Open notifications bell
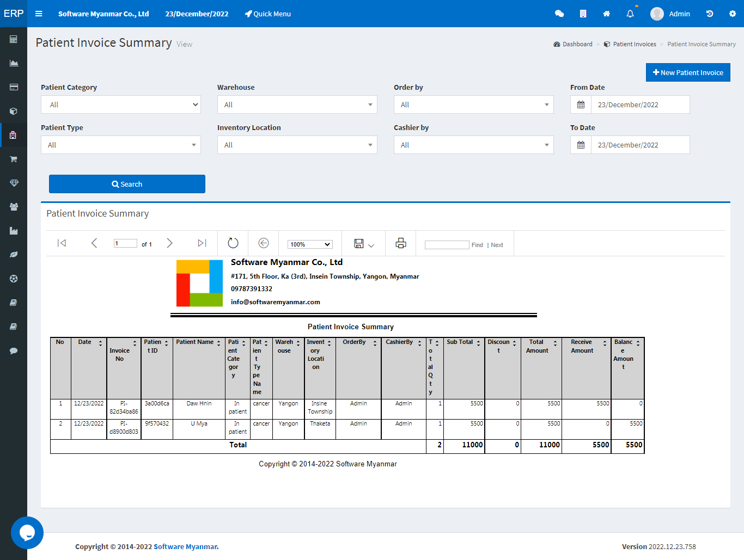This screenshot has height=560, width=744. click(630, 14)
